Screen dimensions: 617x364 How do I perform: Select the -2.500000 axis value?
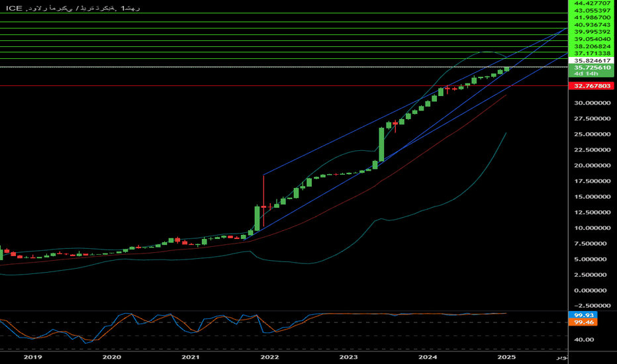tap(593, 306)
